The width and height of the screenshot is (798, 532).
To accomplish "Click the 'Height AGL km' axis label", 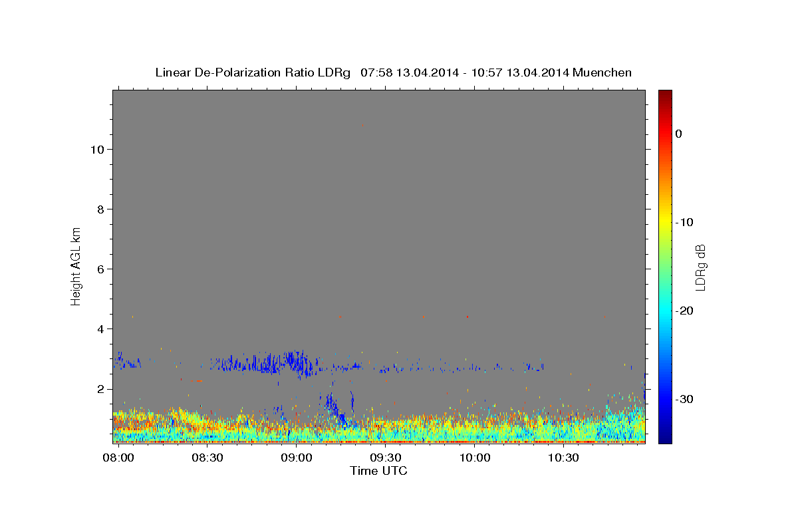I will [x=76, y=265].
